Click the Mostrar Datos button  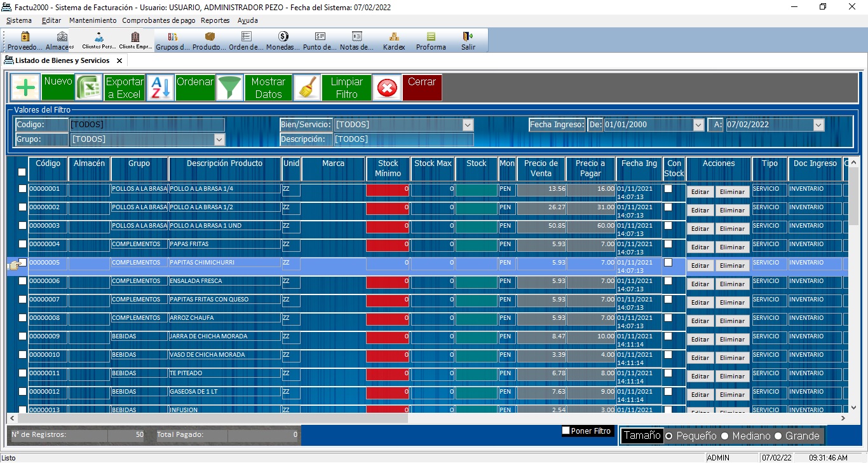(x=268, y=88)
